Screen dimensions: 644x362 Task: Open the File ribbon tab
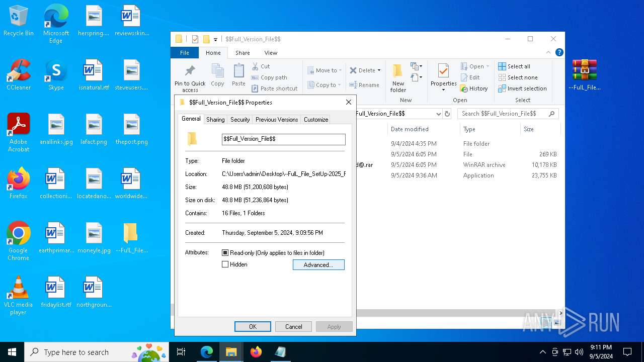pos(185,53)
